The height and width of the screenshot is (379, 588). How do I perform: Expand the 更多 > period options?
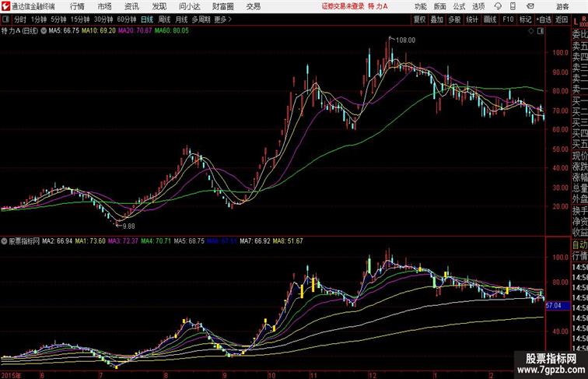click(222, 19)
